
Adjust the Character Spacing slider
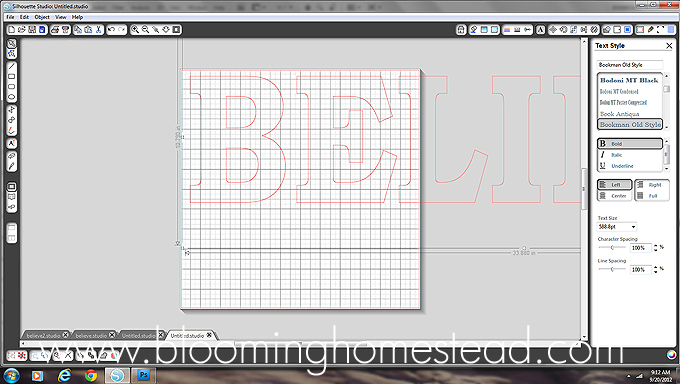(x=612, y=248)
